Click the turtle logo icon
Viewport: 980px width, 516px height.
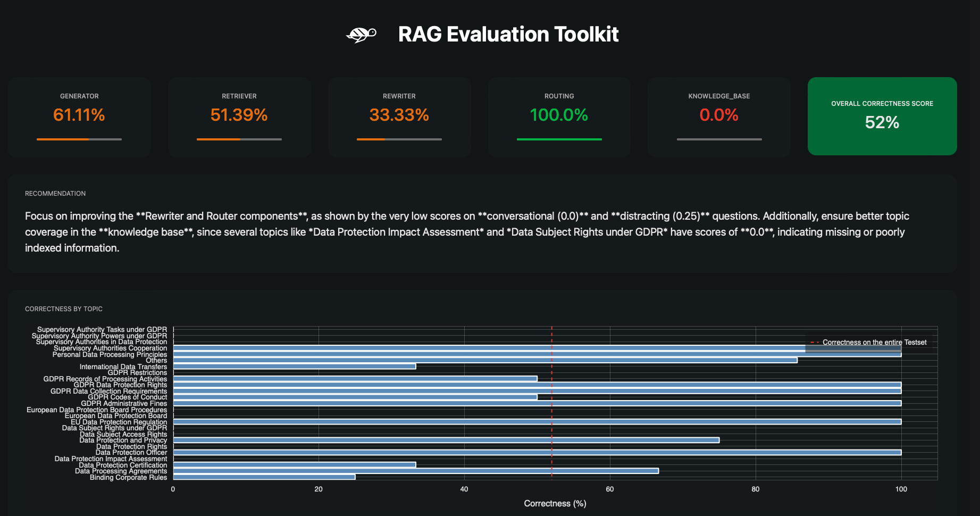(x=361, y=35)
